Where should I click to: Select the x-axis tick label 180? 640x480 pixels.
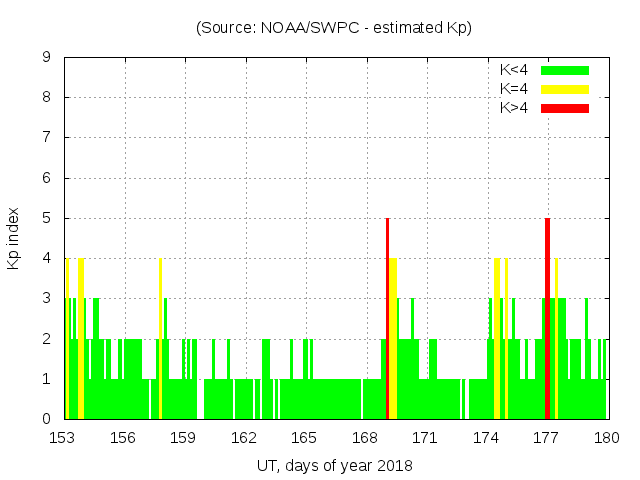(x=606, y=438)
